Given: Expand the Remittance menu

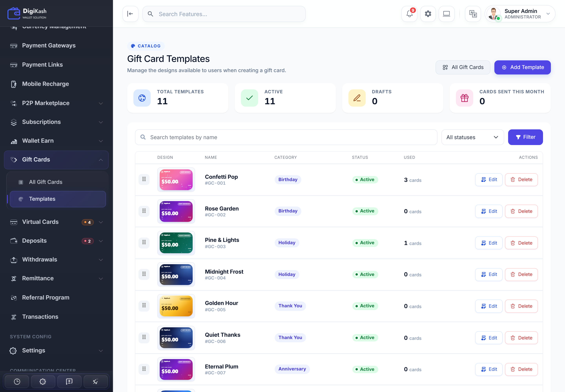Looking at the screenshot, I should pyautogui.click(x=101, y=279).
